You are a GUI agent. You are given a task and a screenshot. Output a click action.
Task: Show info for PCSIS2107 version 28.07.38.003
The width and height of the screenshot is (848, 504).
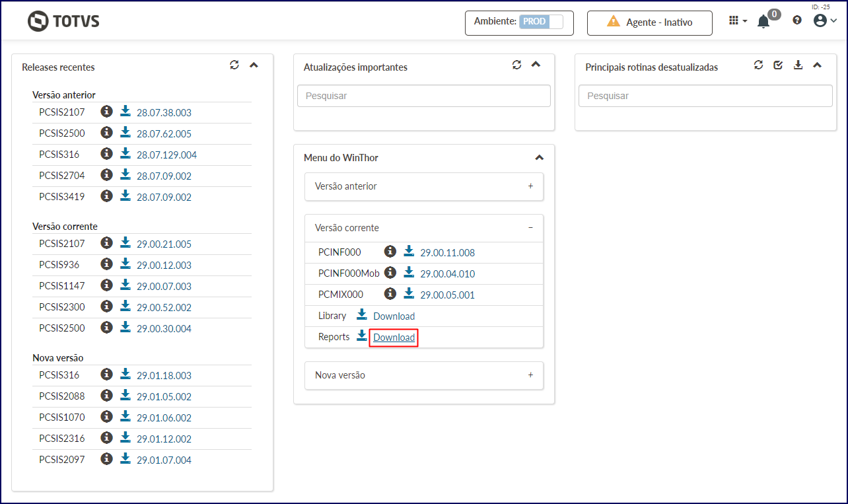[106, 111]
